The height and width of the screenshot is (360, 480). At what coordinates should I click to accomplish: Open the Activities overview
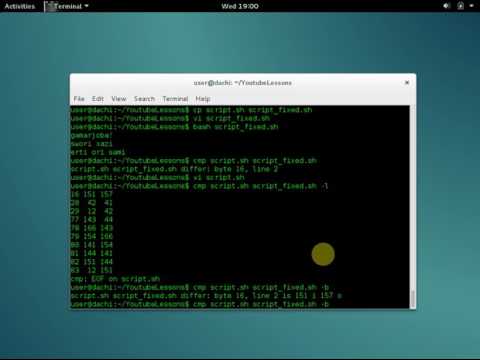(20, 6)
